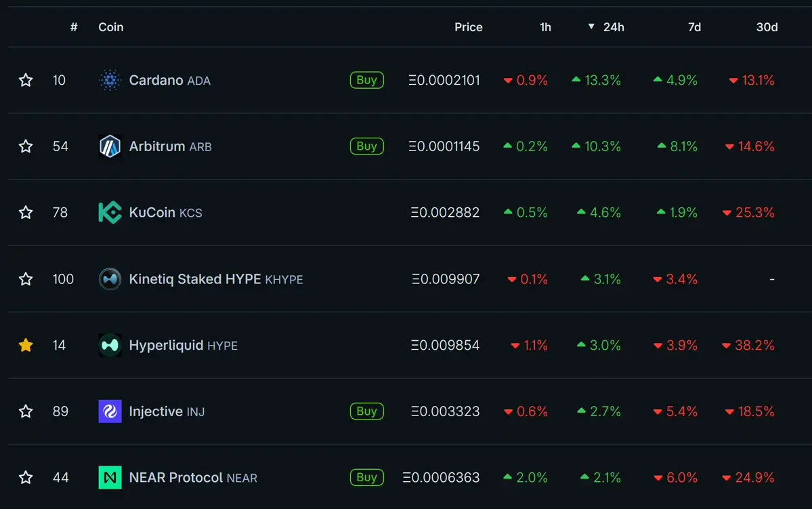812x509 pixels.
Task: Click the Buy button for Cardano
Action: tap(366, 80)
